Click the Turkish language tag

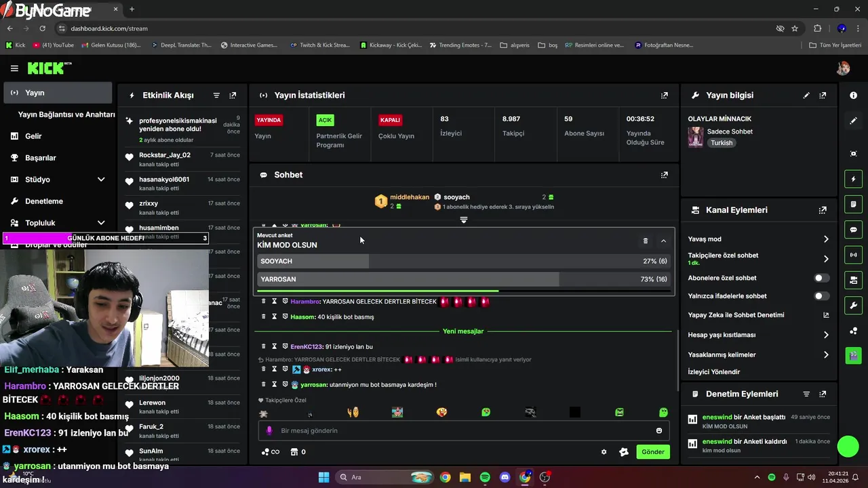722,143
